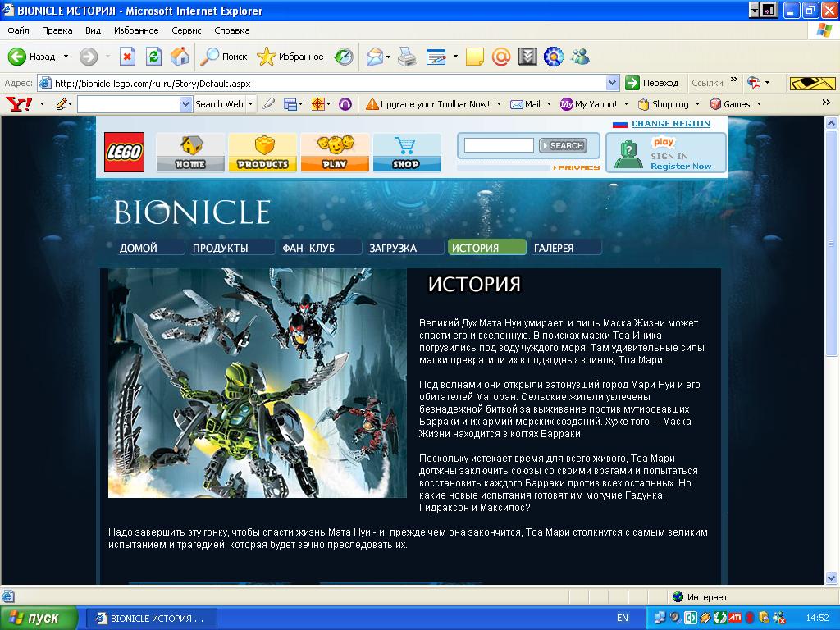840x630 pixels.
Task: Click the ATI tray icon
Action: point(735,618)
